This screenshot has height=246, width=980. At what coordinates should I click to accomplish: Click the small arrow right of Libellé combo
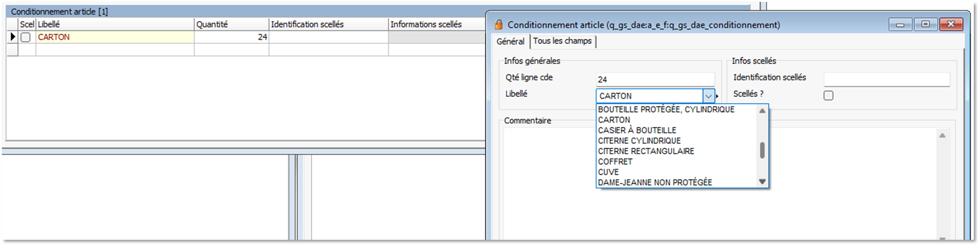pyautogui.click(x=717, y=96)
